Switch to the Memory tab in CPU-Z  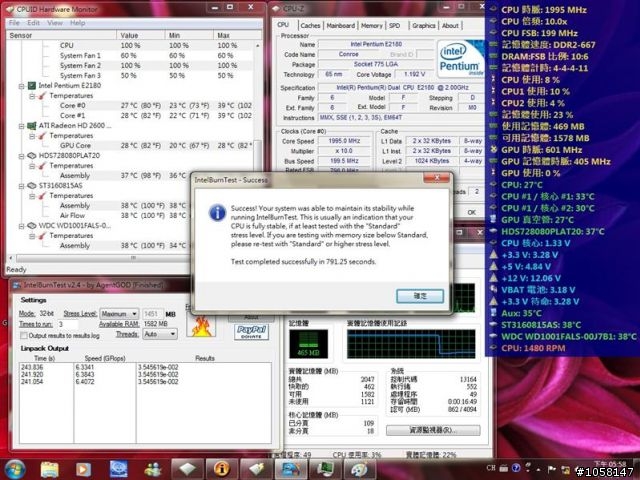click(x=372, y=26)
